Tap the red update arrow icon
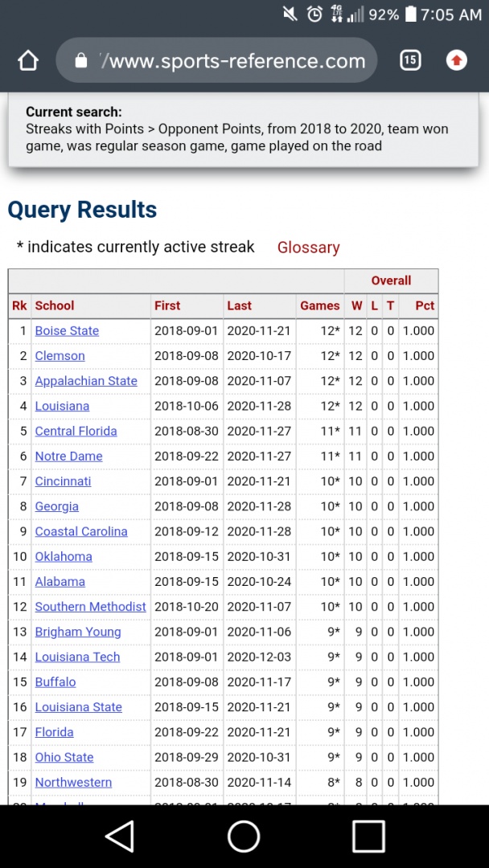Screen dimensions: 489x868 tap(456, 60)
